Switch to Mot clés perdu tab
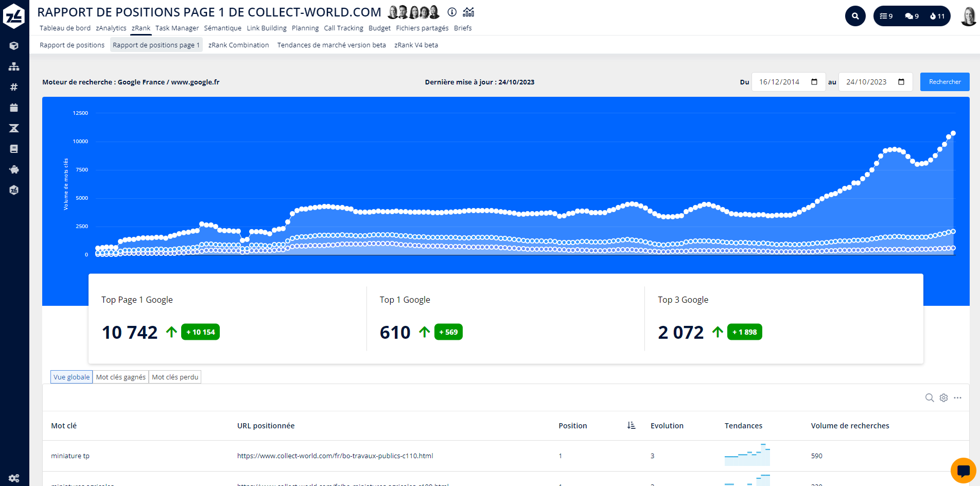Viewport: 980px width, 486px height. (175, 377)
